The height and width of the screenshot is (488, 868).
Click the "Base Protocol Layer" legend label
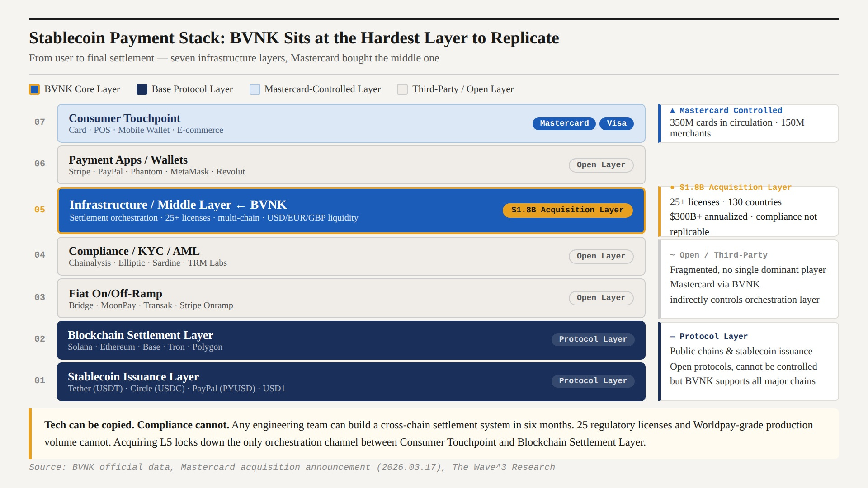coord(192,89)
